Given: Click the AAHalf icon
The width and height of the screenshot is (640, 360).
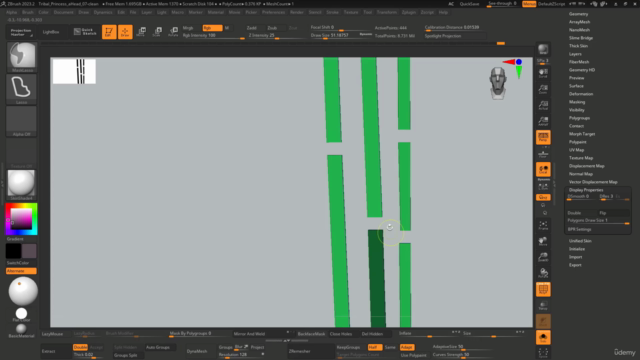Looking at the screenshot, I should [x=543, y=121].
